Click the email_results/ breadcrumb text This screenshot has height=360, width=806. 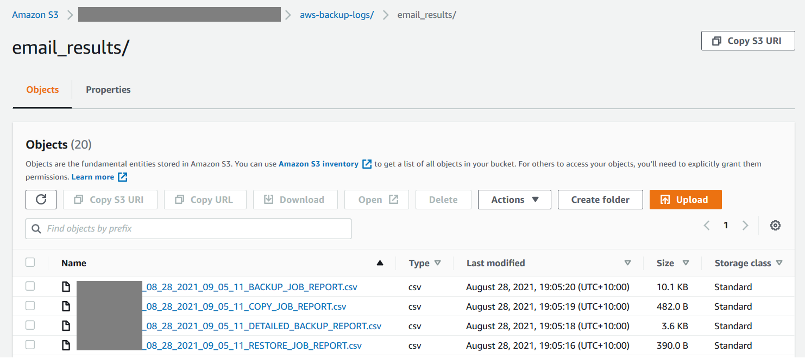tap(427, 14)
